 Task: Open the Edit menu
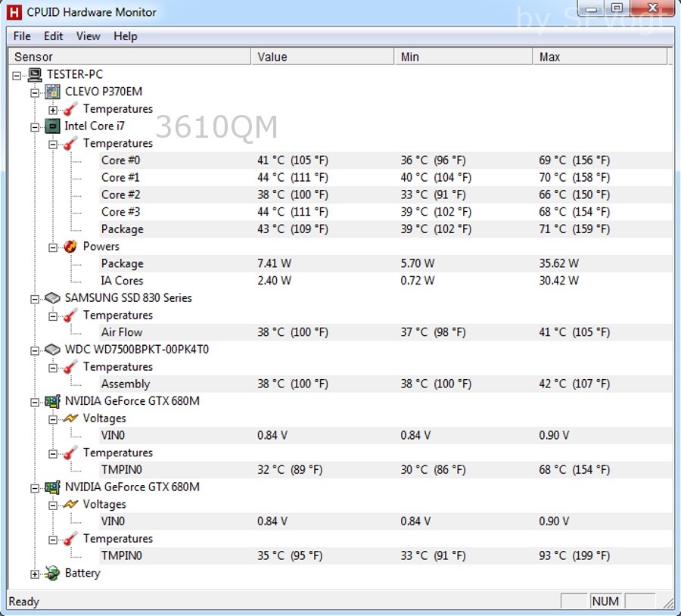[x=54, y=36]
